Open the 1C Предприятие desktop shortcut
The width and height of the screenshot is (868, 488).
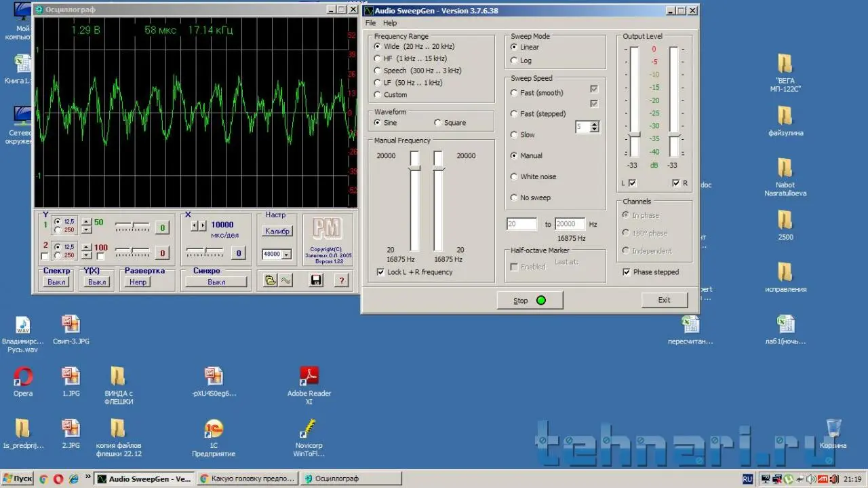[x=214, y=430]
